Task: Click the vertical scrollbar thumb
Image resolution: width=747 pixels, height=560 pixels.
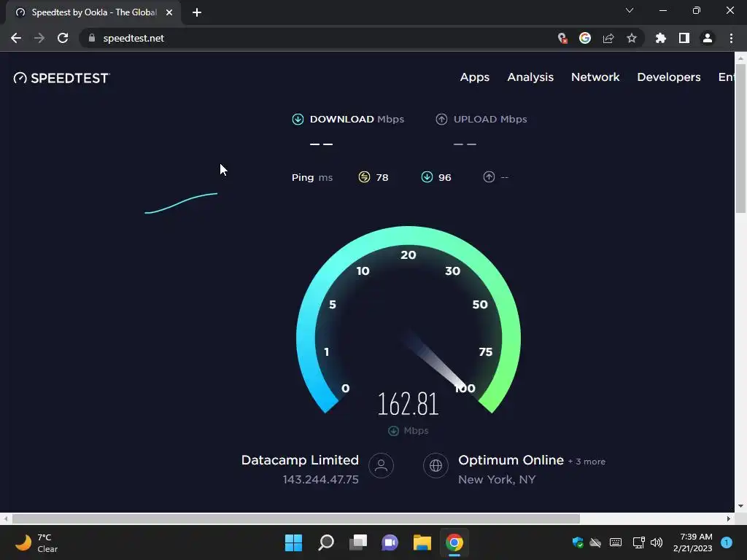Action: 741,138
